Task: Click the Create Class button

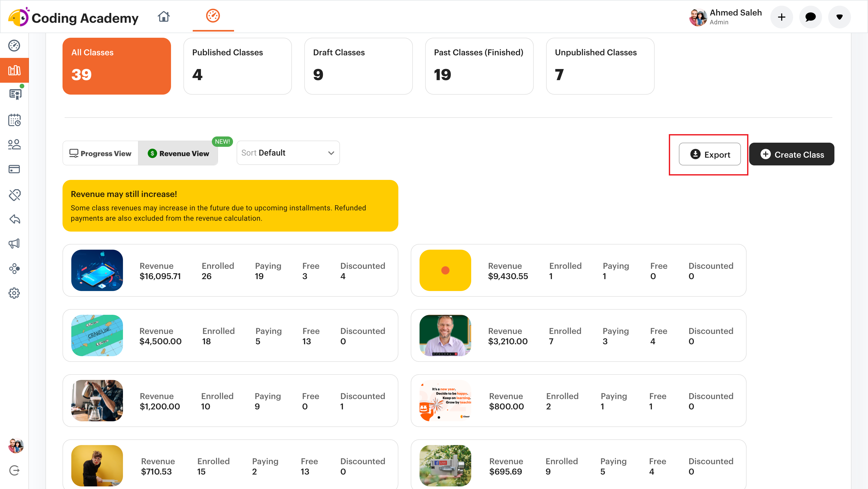Action: tap(792, 154)
